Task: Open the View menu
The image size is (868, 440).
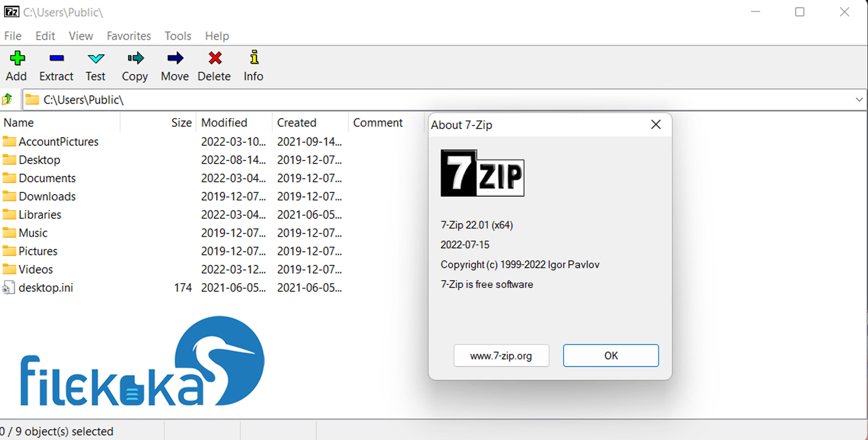Action: coord(81,36)
